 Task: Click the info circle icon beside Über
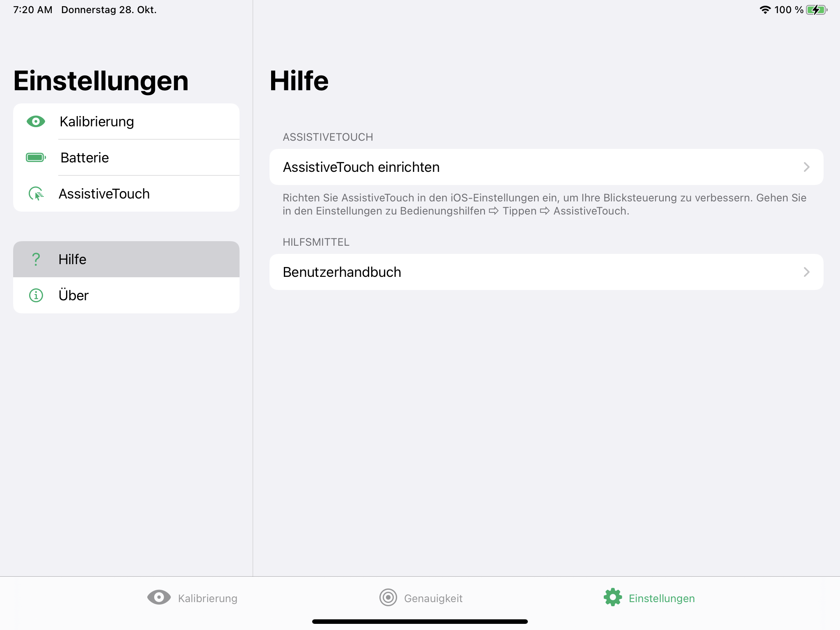36,295
